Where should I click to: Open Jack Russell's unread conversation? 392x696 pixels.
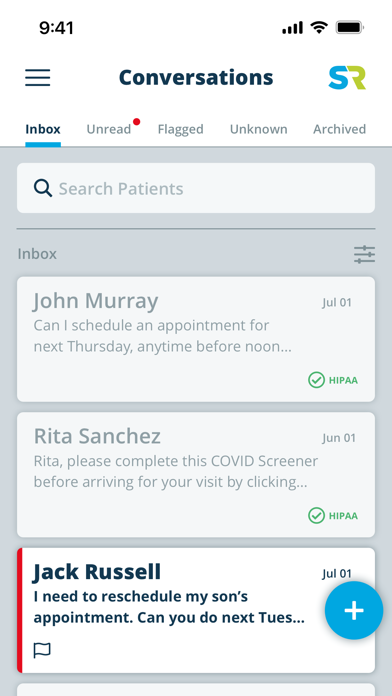196,610
